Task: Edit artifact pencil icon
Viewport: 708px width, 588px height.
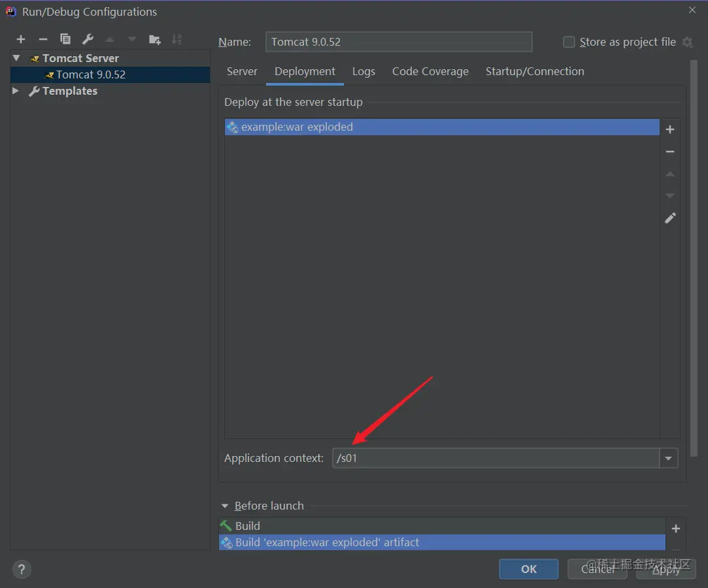Action: 670,218
